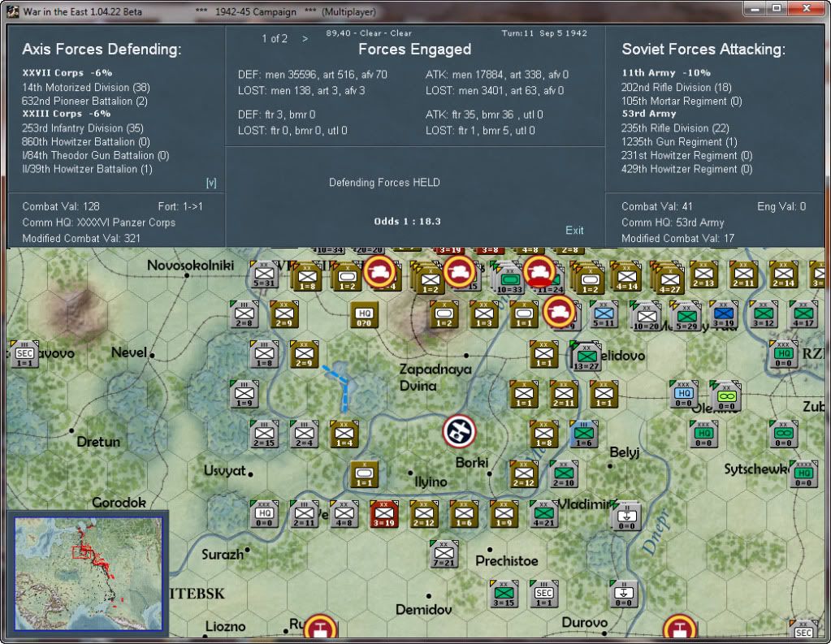Click the olive 4=27 stacked counter
The width and height of the screenshot is (831, 644).
(669, 279)
